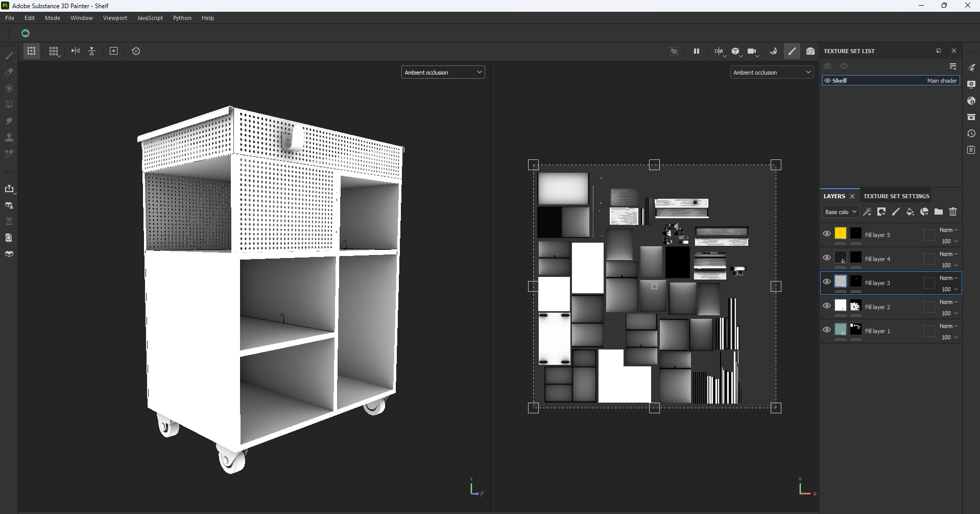
Task: Open the brush stroke properties dock icon
Action: tap(971, 68)
